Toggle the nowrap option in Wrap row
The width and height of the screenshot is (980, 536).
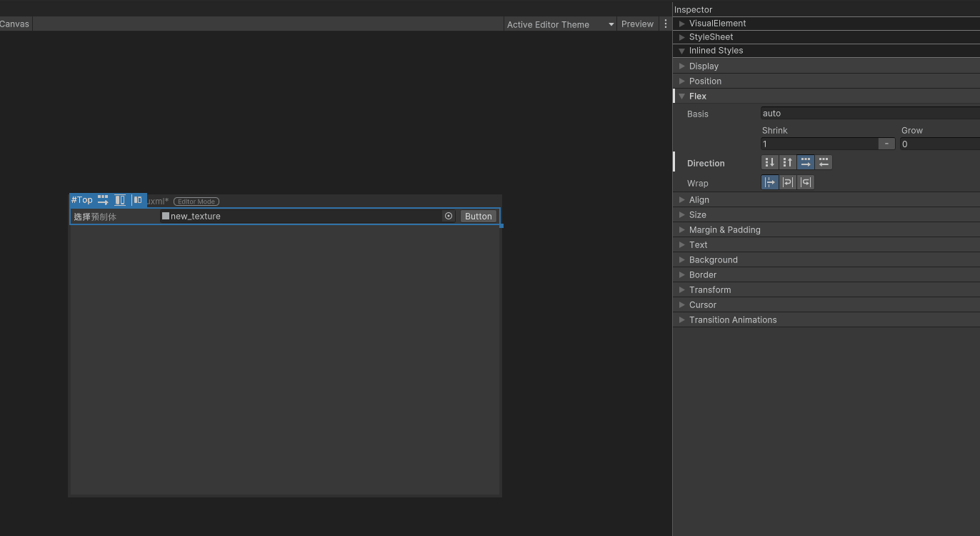tap(770, 182)
